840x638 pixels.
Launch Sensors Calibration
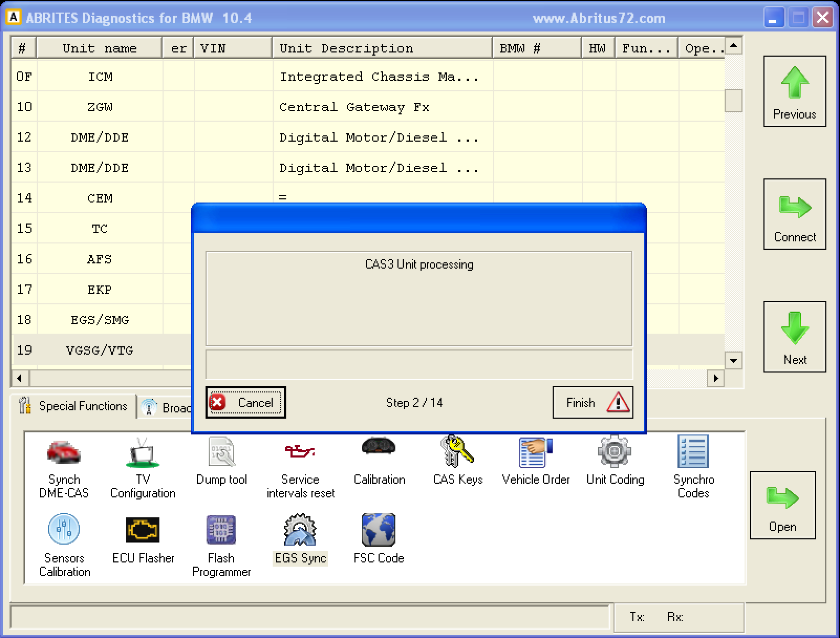64,546
